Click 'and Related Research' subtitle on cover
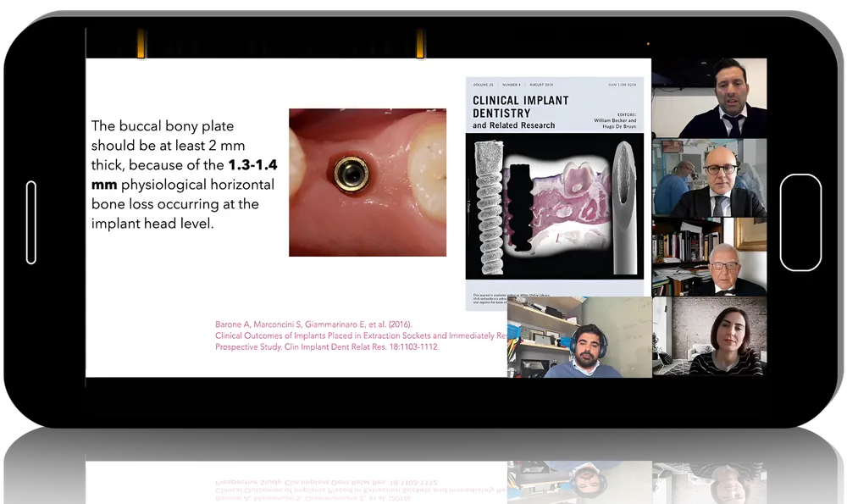 (x=514, y=125)
